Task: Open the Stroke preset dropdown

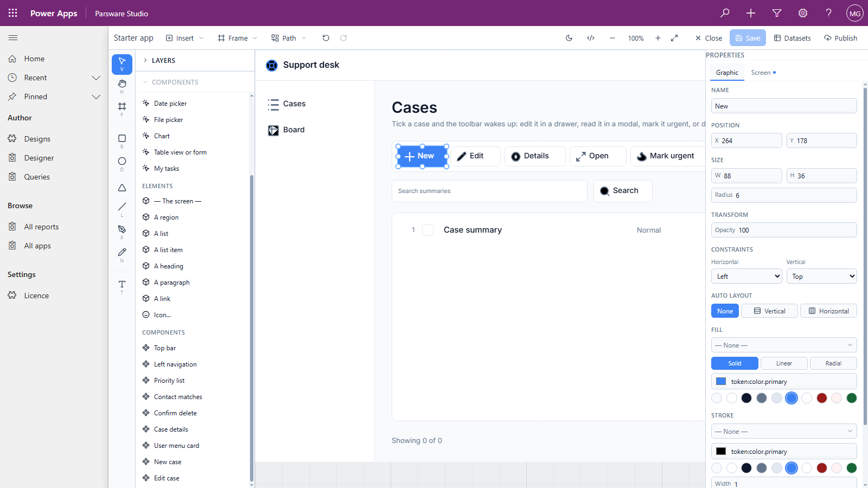Action: coord(784,431)
